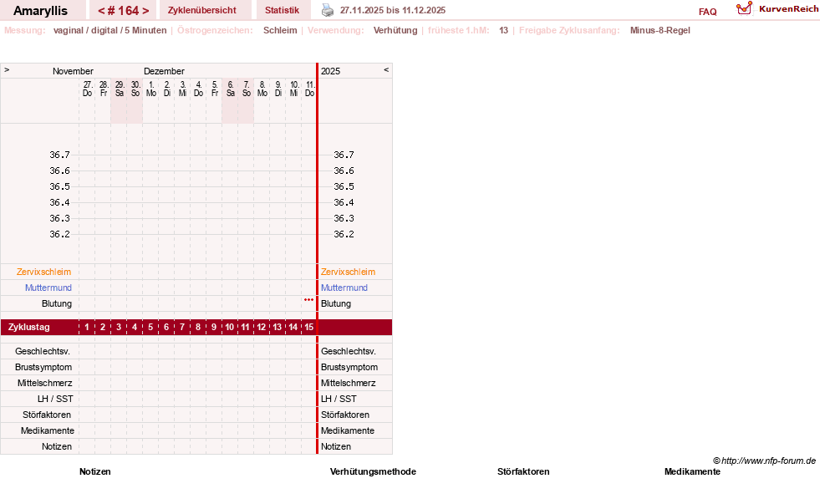Click the left Geschlechtsv. row label
This screenshot has height=504, width=820.
[x=43, y=351]
